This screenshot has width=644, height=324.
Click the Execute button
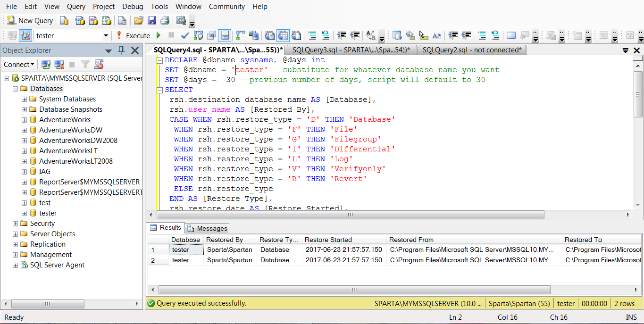tap(133, 35)
